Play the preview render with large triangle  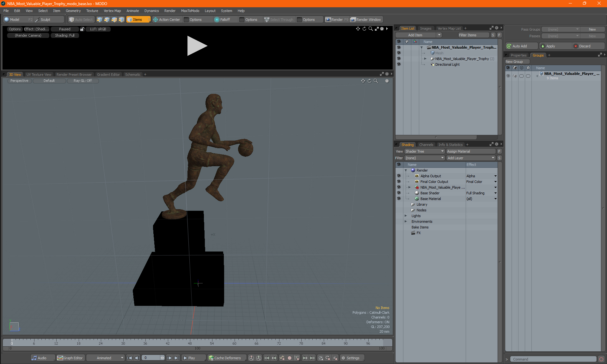click(x=197, y=46)
